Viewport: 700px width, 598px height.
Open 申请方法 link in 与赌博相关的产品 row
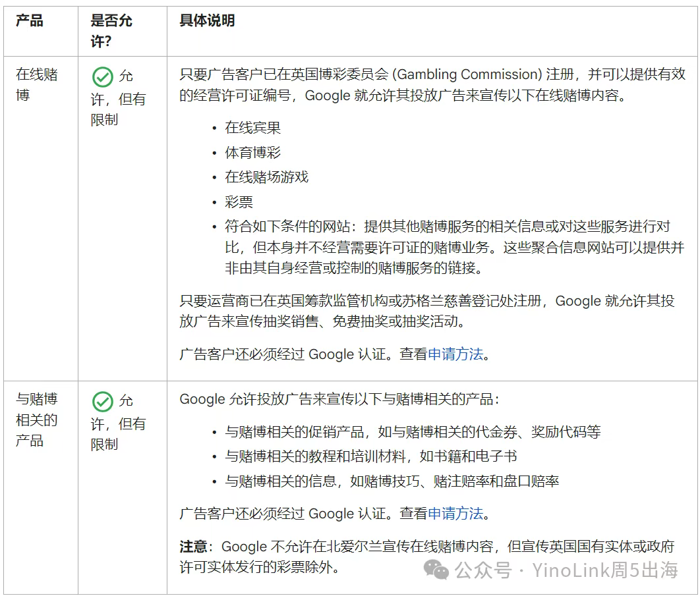455,513
